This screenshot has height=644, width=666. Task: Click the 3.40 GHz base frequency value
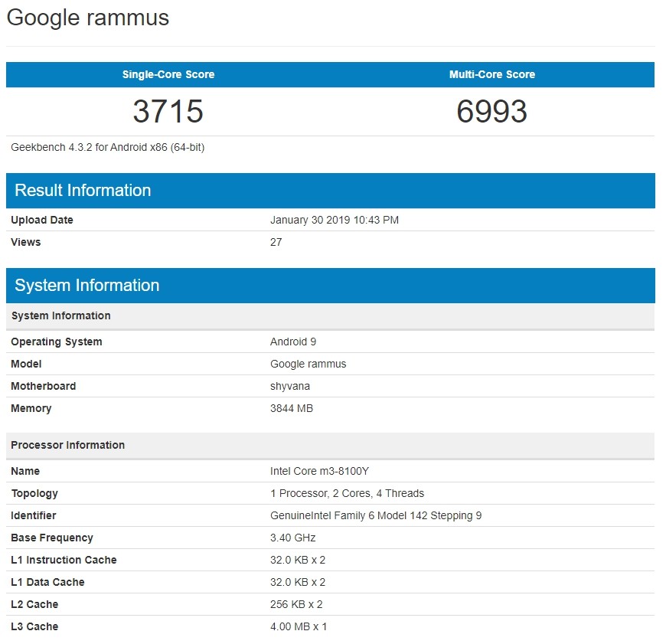tap(293, 538)
